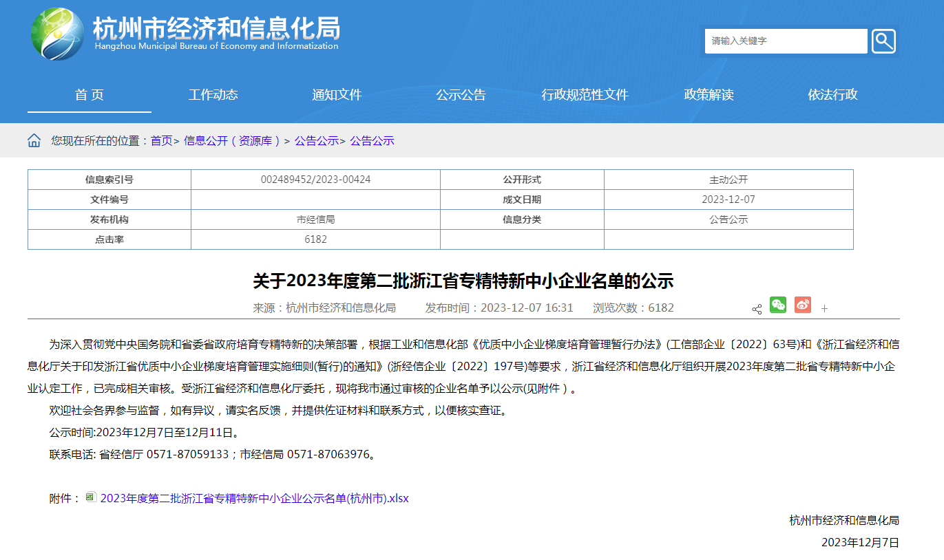944x560 pixels.
Task: Click the 信息分类 label cell
Action: (x=522, y=219)
